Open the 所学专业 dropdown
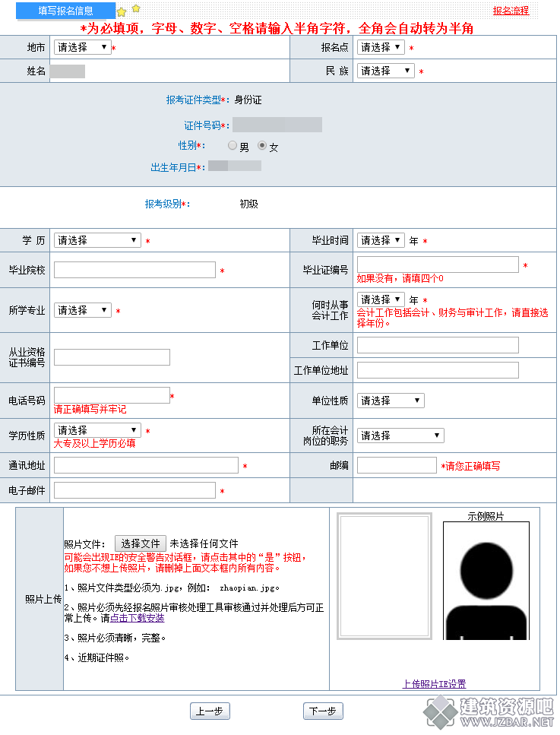 [x=83, y=310]
